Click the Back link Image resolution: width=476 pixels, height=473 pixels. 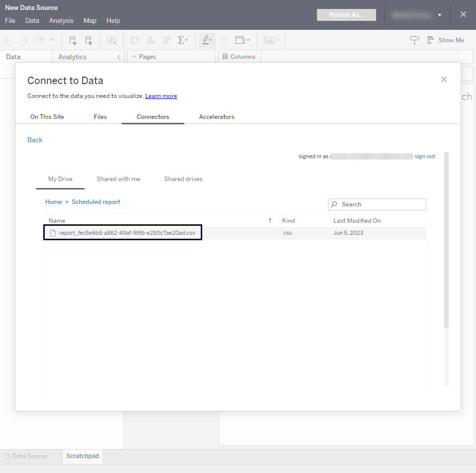point(35,140)
